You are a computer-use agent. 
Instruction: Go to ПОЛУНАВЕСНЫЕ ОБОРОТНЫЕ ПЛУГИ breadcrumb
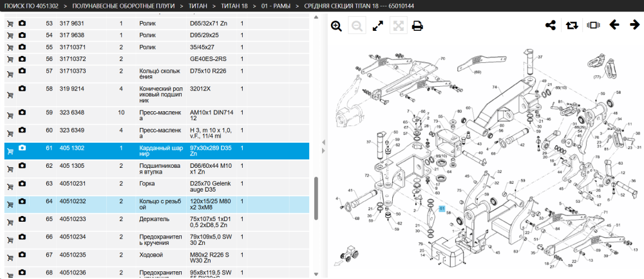(122, 6)
